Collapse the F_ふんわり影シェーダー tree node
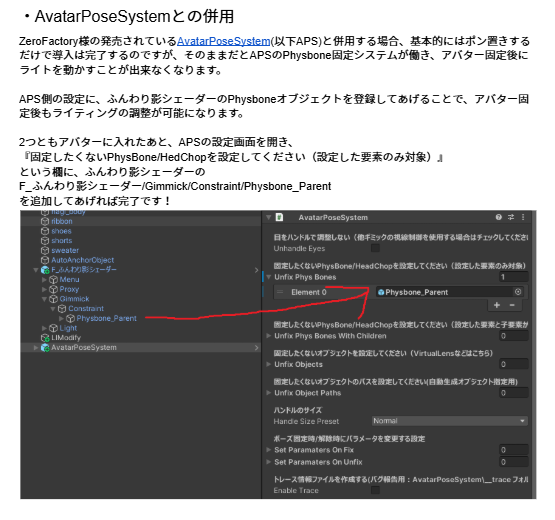The width and height of the screenshot is (555, 520). (x=36, y=270)
